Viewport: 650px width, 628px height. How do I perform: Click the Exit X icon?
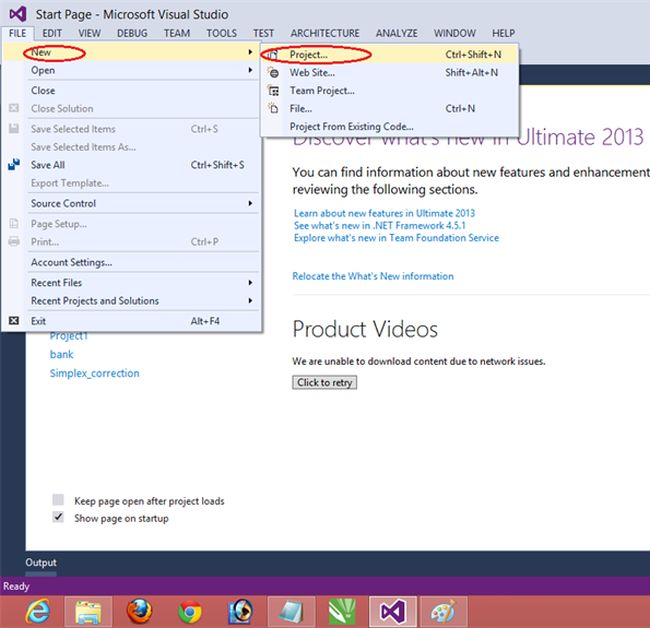pos(14,320)
